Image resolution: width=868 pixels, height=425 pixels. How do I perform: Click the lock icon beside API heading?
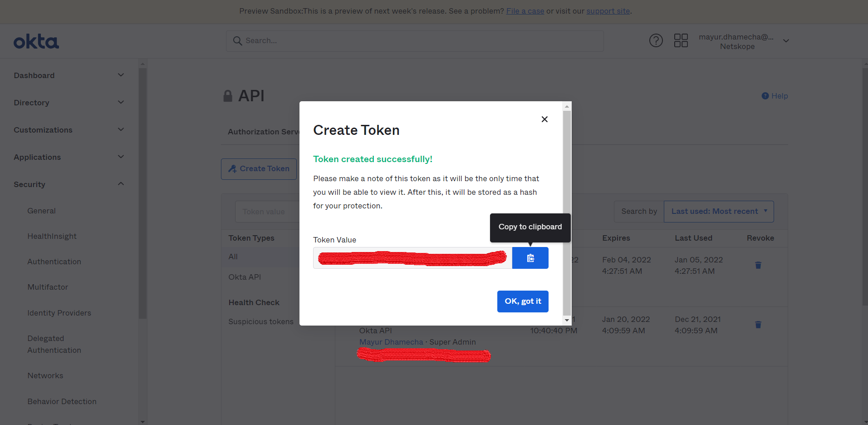(x=228, y=96)
